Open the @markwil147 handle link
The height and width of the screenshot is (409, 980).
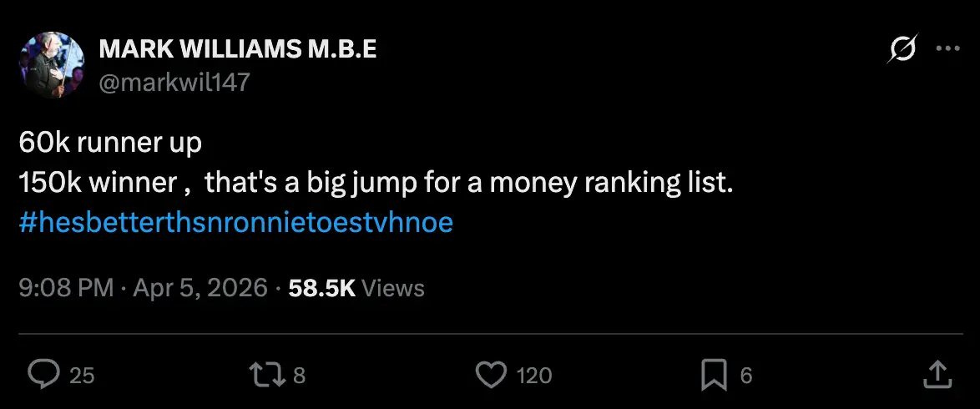[x=174, y=82]
